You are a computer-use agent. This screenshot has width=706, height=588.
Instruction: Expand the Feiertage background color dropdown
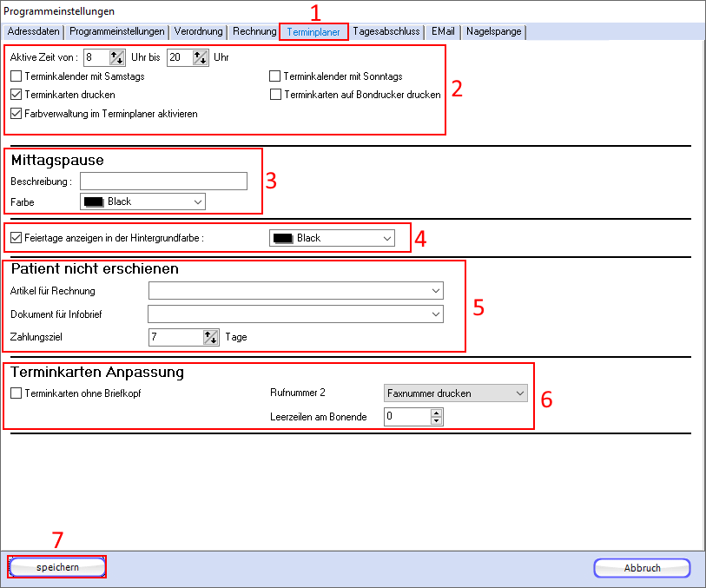pyautogui.click(x=332, y=237)
